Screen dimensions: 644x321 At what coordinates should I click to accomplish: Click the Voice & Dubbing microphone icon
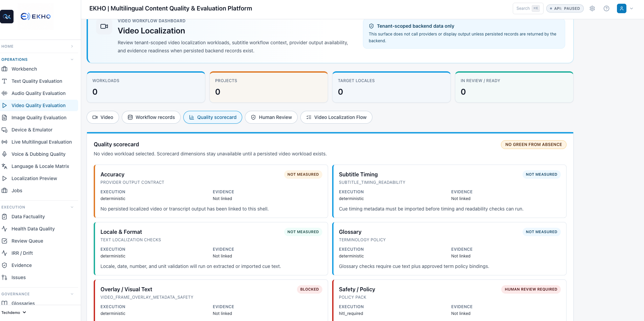(x=4, y=154)
